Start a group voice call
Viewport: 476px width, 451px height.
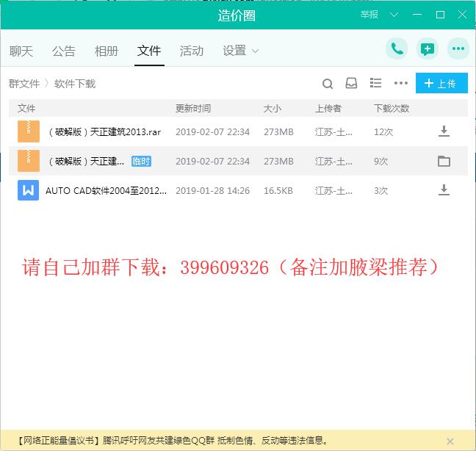click(x=397, y=48)
